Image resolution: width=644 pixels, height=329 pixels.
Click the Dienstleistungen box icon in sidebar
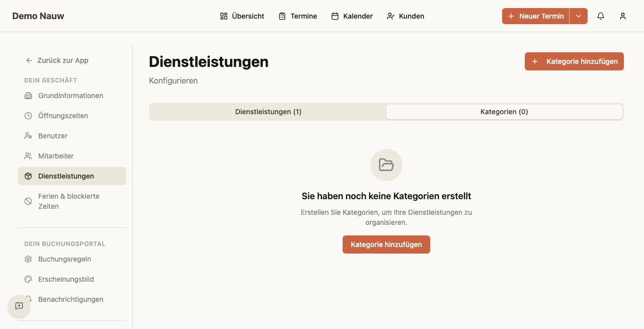pos(28,176)
